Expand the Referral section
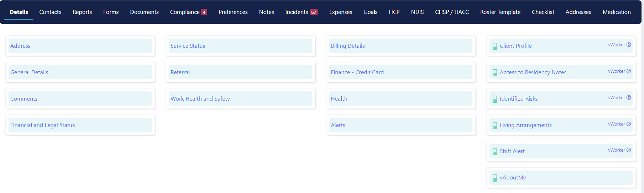Screen dimensions: 644x193 240,72
